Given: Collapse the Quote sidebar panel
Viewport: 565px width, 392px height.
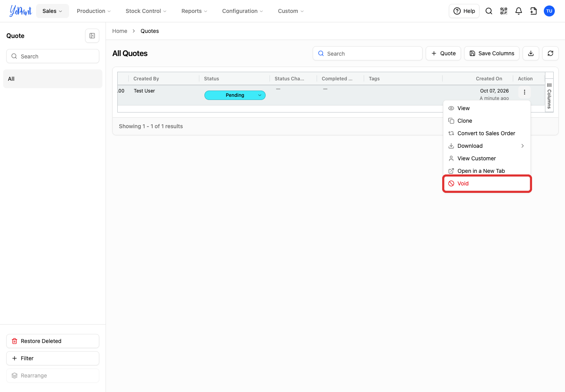Looking at the screenshot, I should [92, 36].
